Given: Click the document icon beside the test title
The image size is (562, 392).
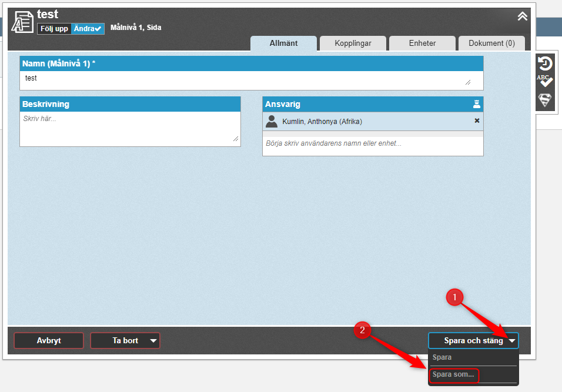Looking at the screenshot, I should 22,22.
